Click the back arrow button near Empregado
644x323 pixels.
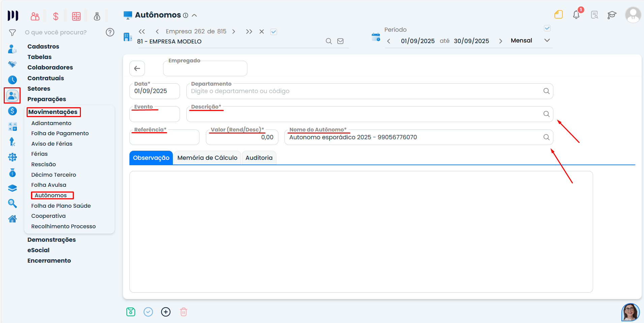point(137,68)
